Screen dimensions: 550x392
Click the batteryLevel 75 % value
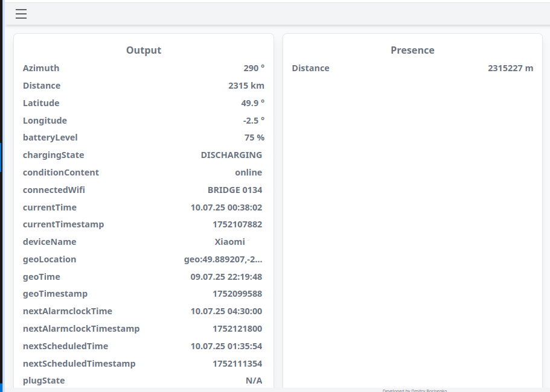pyautogui.click(x=254, y=138)
